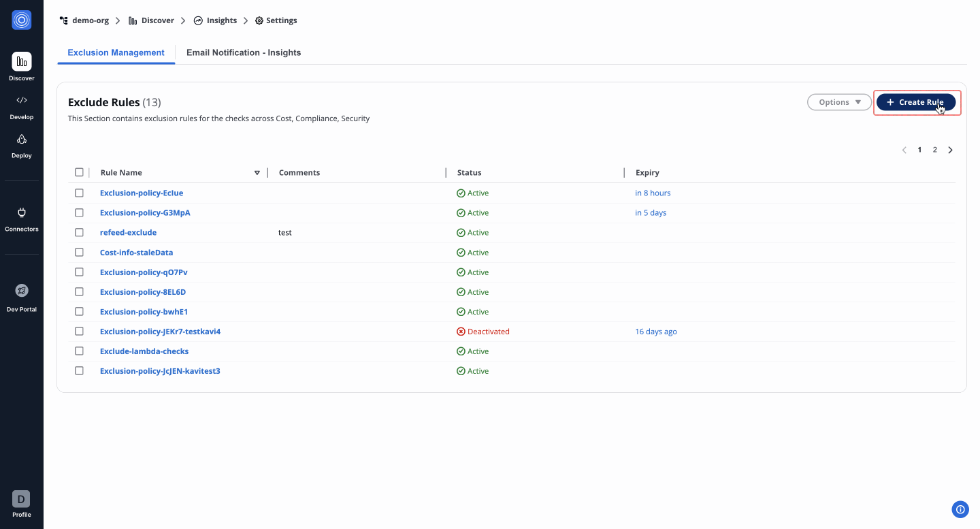Tick the Exclude-lambda-checks row checkbox

coord(79,351)
